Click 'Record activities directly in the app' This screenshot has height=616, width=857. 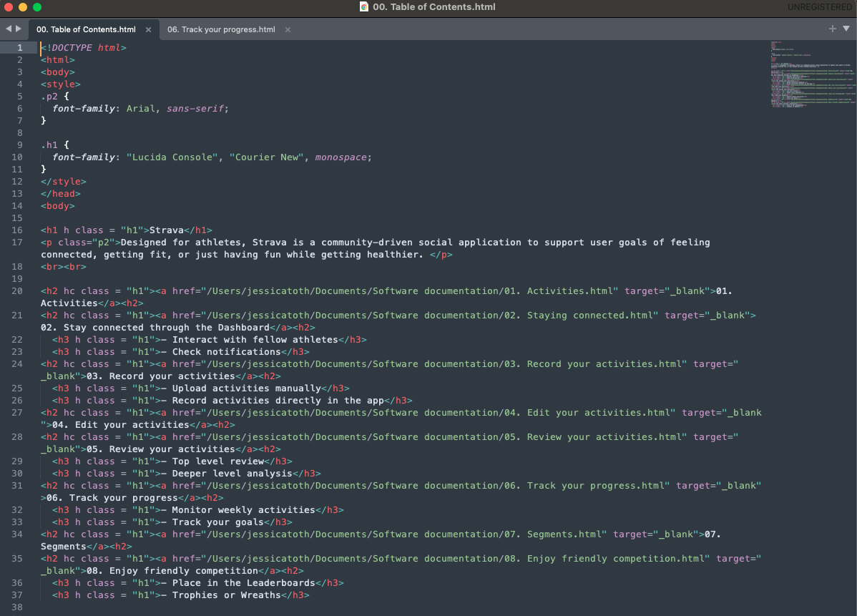pos(278,401)
